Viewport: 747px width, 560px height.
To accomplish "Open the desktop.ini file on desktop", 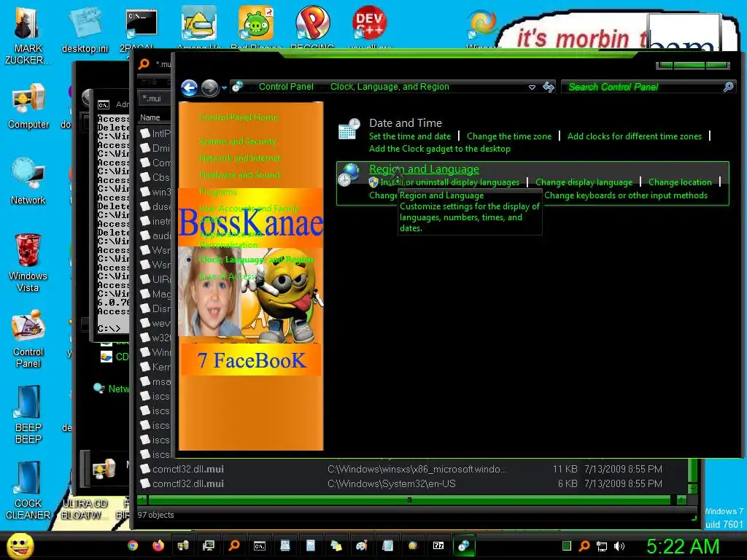I will click(x=85, y=31).
